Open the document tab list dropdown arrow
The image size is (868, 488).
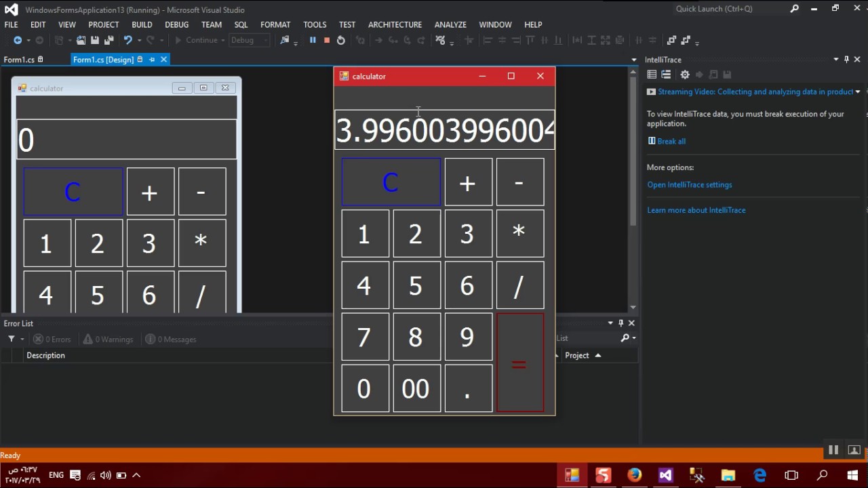tap(634, 60)
